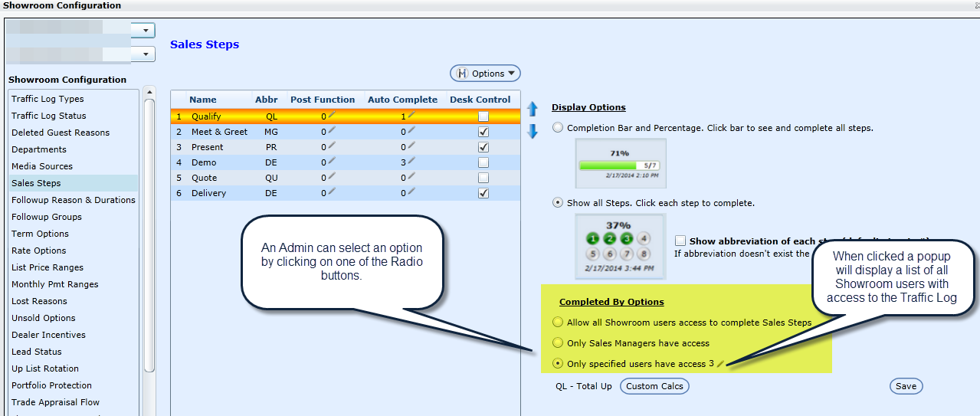Edit Qualify's Auto Complete pencil icon

click(411, 116)
